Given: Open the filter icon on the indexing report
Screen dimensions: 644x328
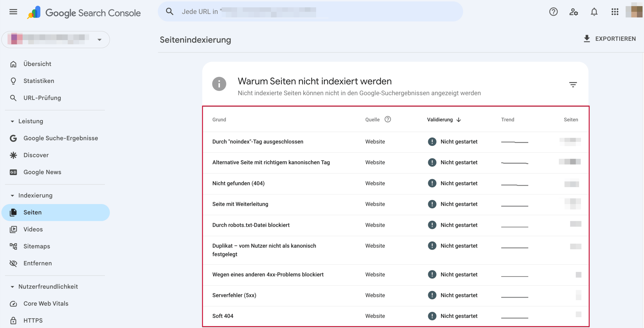Looking at the screenshot, I should click(574, 84).
